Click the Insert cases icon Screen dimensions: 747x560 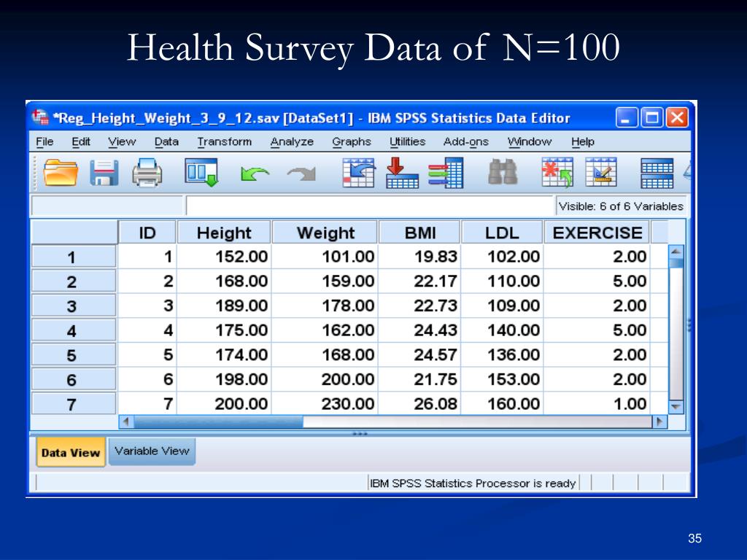557,172
